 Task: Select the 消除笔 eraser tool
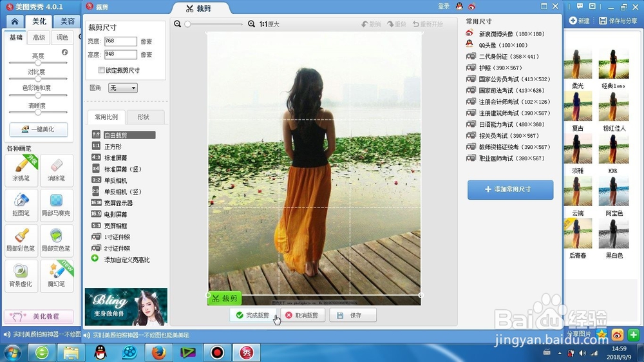[x=56, y=170]
